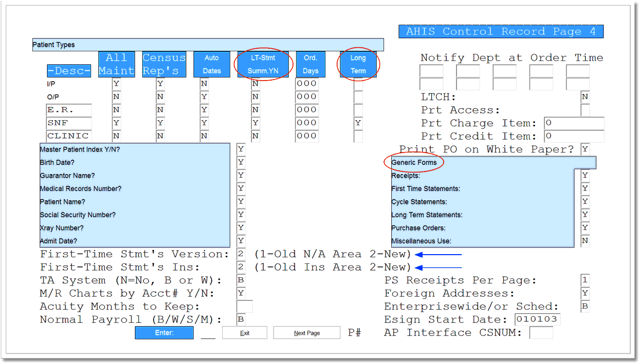Image resolution: width=640 pixels, height=364 pixels.
Task: Set the LTCH flag field
Action: [x=585, y=97]
